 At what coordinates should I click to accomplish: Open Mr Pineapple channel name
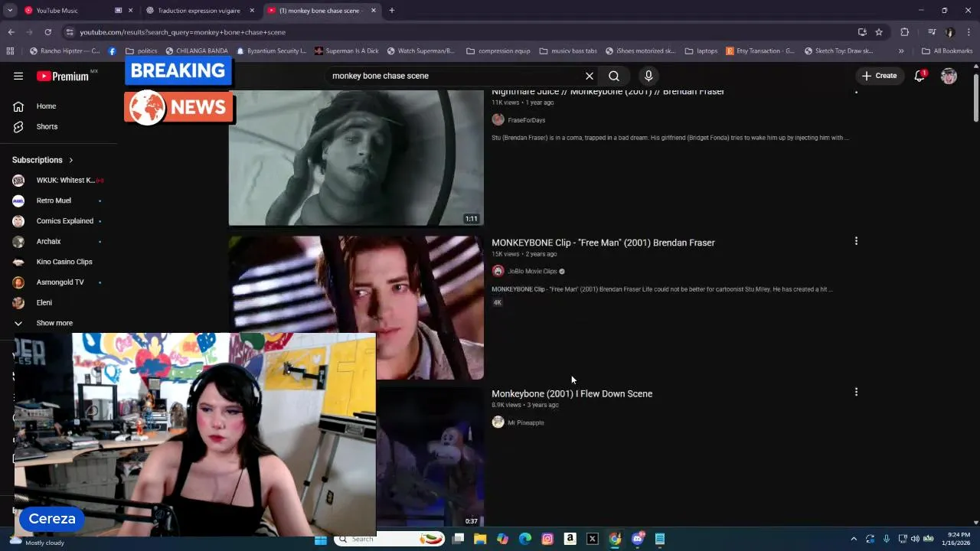point(526,422)
